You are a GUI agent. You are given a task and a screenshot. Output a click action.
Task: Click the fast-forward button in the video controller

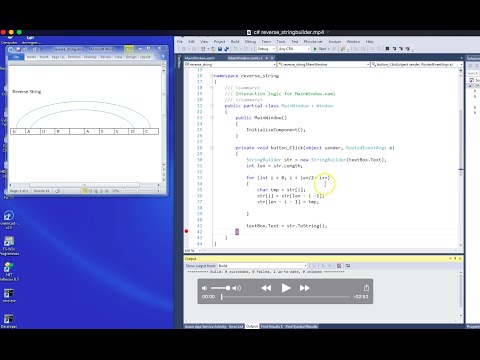305,288
